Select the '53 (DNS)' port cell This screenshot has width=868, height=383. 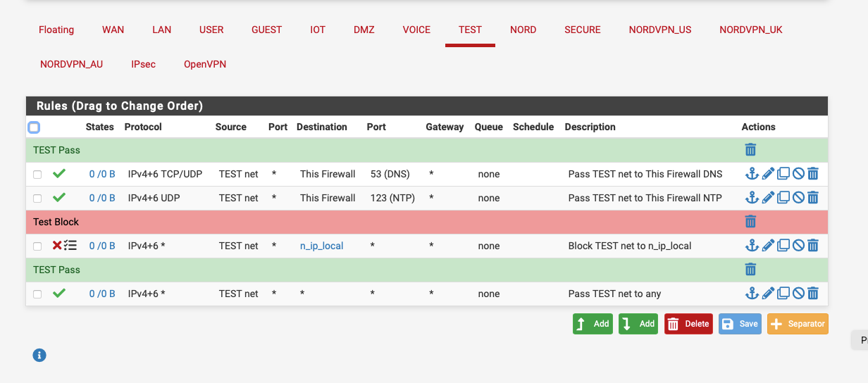click(390, 174)
